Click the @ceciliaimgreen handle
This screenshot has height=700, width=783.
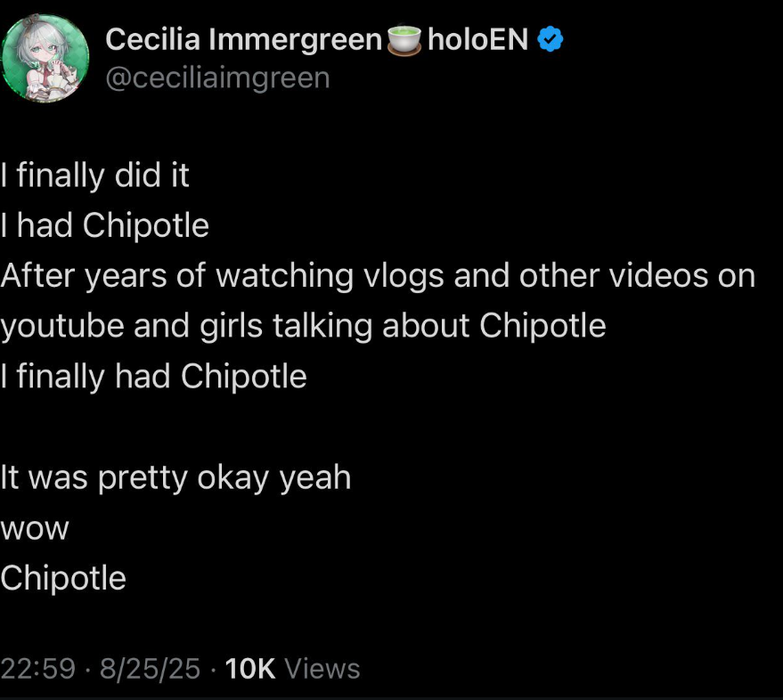217,78
